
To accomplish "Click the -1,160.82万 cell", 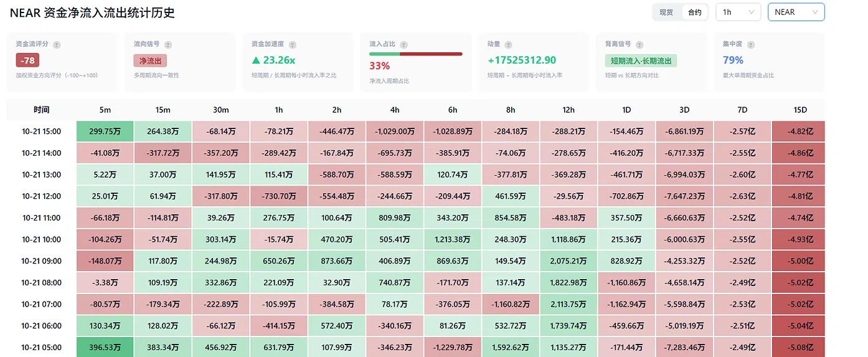I will coord(511,304).
